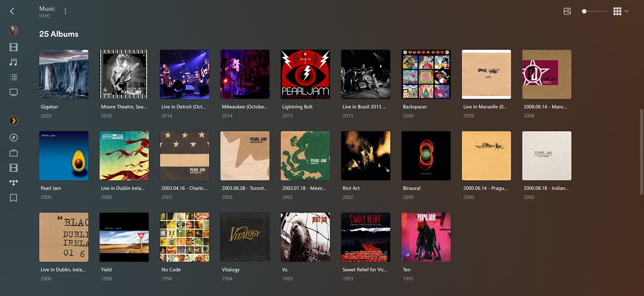
Task: Open the Pearl Jam avocado album cover
Action: point(64,156)
